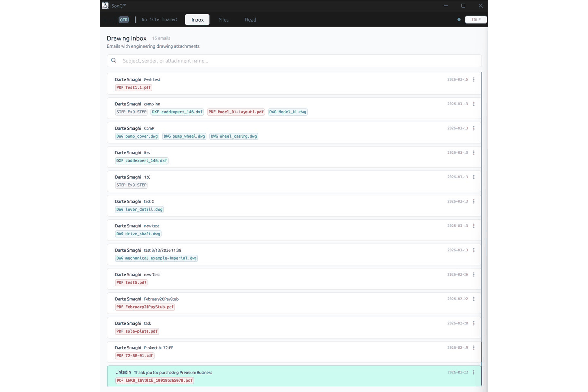Open the three-dot menu on the Fwd: test email
Image resolution: width=588 pixels, height=392 pixels.
[x=473, y=79]
